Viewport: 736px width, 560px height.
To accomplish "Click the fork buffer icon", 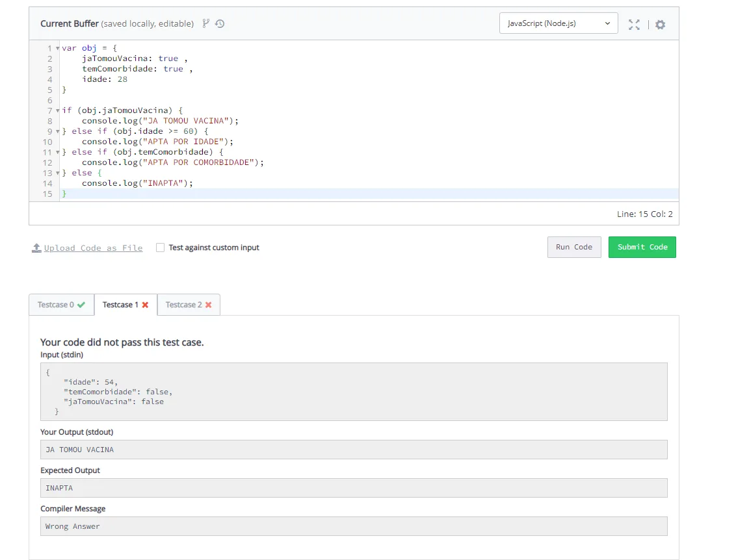I will [x=206, y=23].
